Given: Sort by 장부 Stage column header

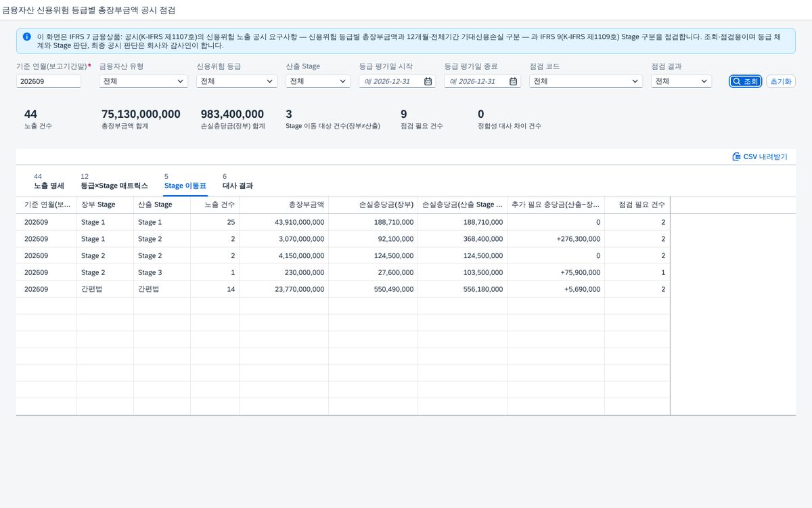Looking at the screenshot, I should point(105,205).
